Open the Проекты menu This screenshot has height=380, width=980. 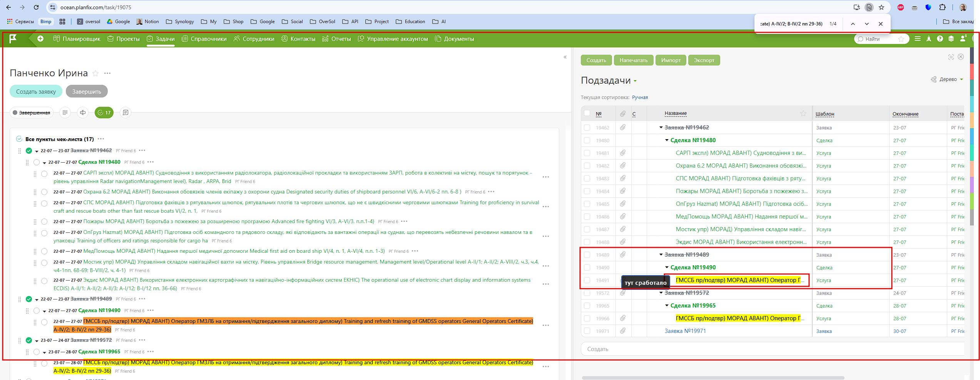tap(123, 39)
